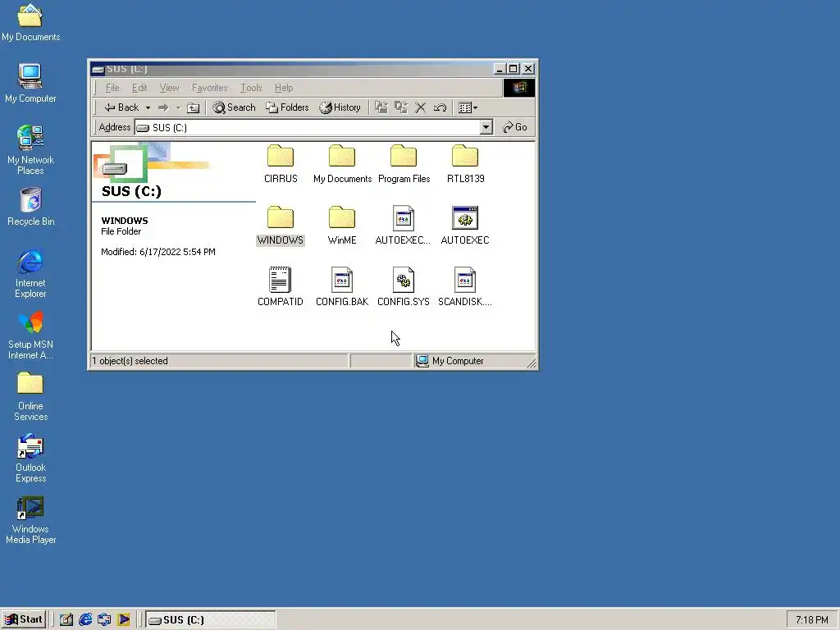
Task: Select My Network Places desktop icon
Action: point(30,150)
